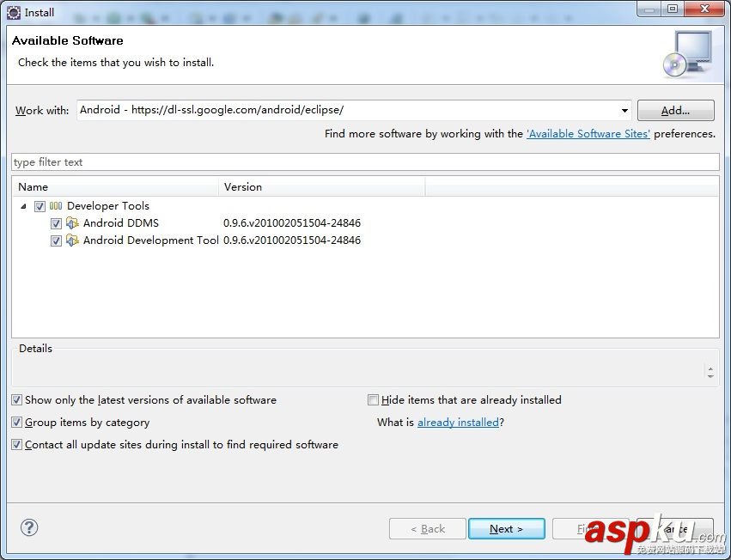
Task: Click Android Development Tool version 0.9.6 text
Action: 292,240
